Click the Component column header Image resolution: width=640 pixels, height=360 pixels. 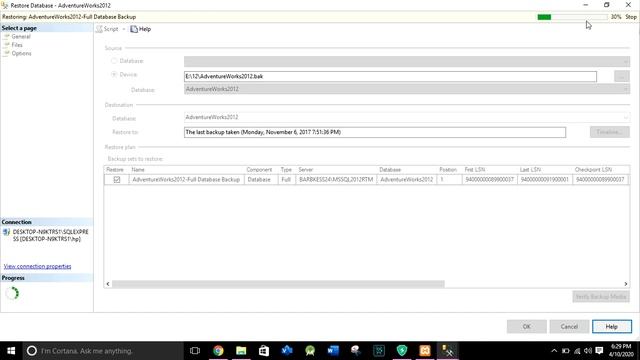tap(262, 169)
